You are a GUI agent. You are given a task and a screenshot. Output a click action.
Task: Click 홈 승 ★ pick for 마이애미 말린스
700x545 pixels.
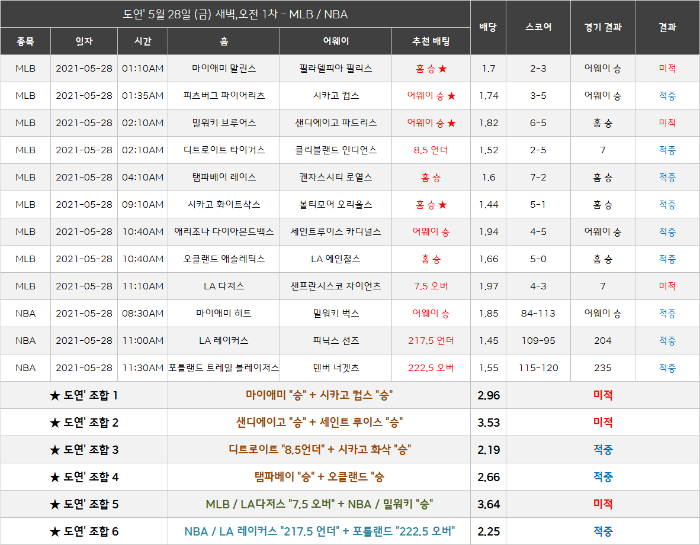click(431, 69)
